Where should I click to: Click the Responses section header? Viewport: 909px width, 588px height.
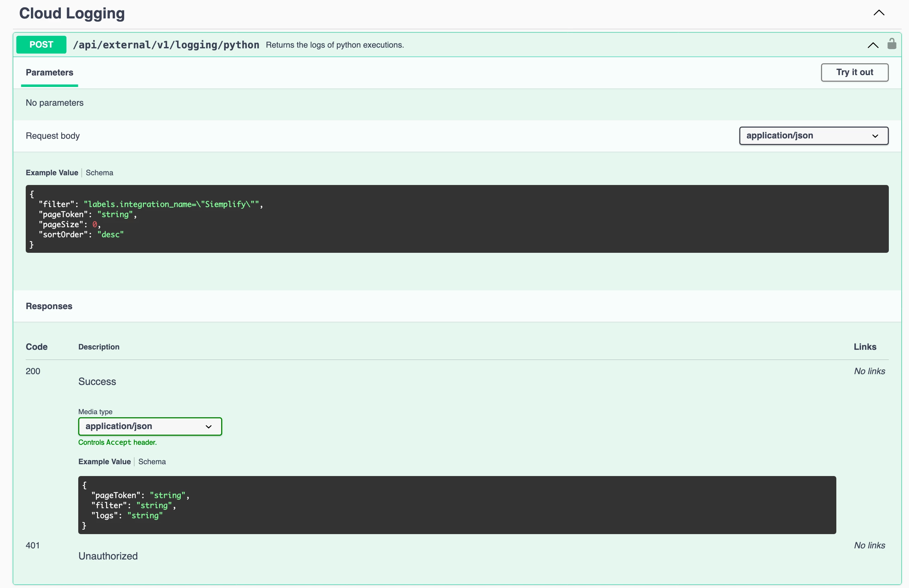[49, 306]
